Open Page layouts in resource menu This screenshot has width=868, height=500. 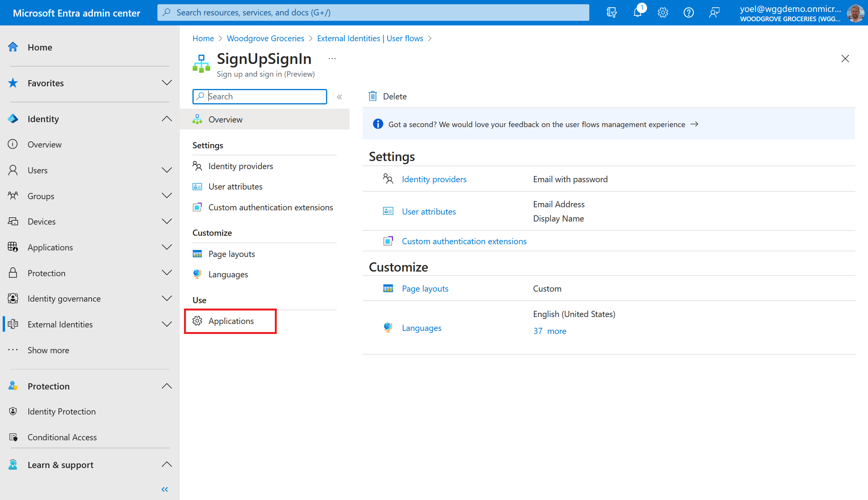pos(232,254)
